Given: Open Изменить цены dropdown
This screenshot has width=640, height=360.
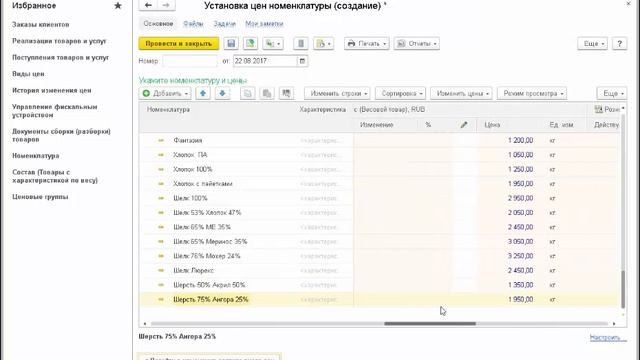Looking at the screenshot, I should pyautogui.click(x=461, y=93).
